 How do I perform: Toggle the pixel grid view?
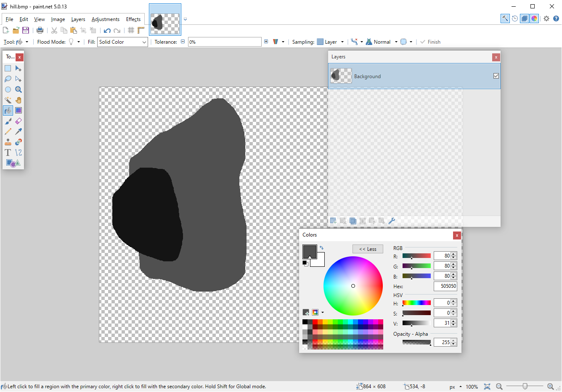131,30
